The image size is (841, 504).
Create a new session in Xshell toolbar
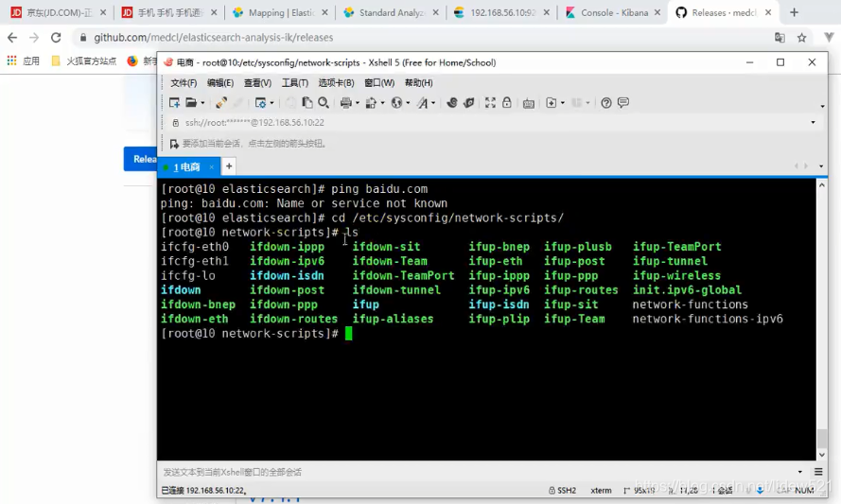pos(174,102)
